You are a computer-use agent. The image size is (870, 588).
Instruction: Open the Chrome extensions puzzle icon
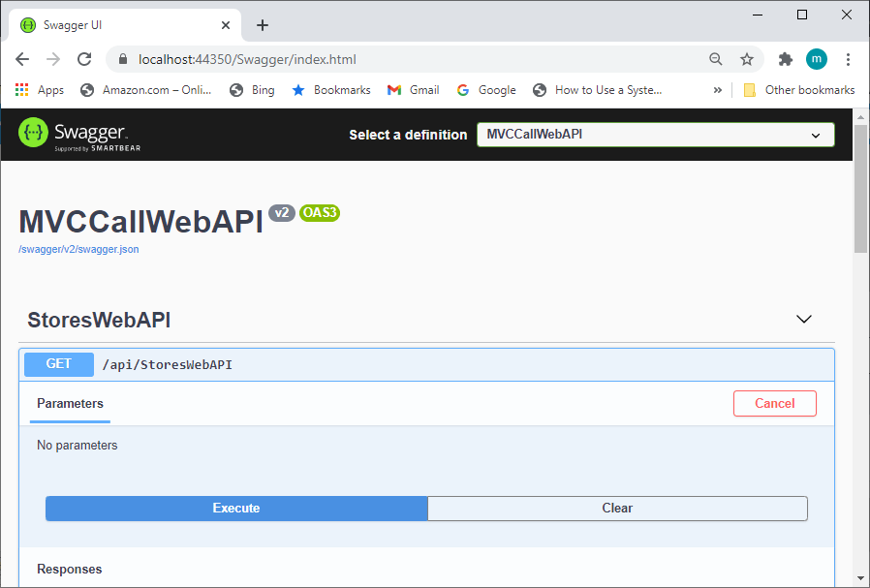coord(785,59)
